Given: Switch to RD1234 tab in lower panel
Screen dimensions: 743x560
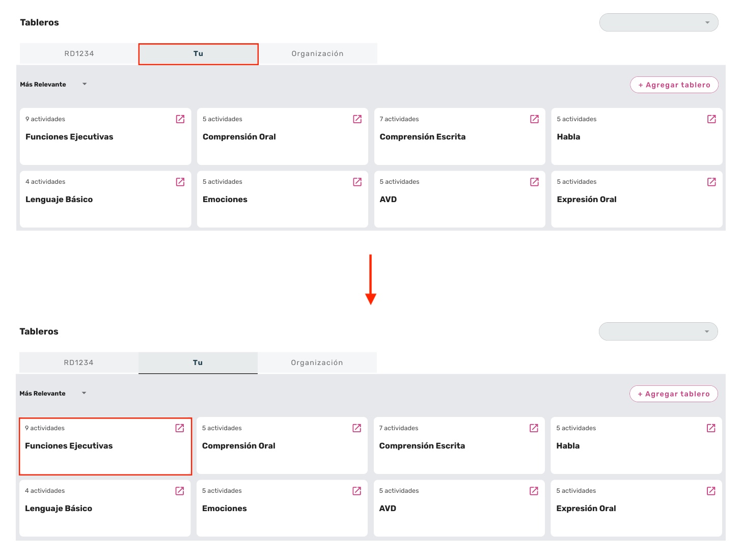Looking at the screenshot, I should click(x=79, y=362).
